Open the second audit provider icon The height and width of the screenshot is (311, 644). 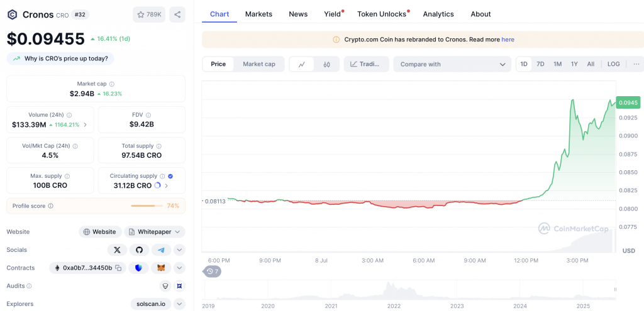point(179,286)
